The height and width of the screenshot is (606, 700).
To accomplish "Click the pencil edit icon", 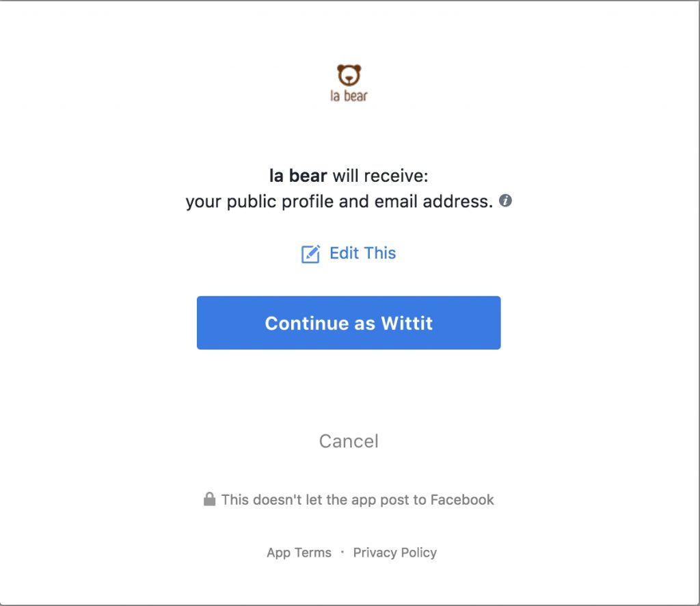I will coord(310,254).
